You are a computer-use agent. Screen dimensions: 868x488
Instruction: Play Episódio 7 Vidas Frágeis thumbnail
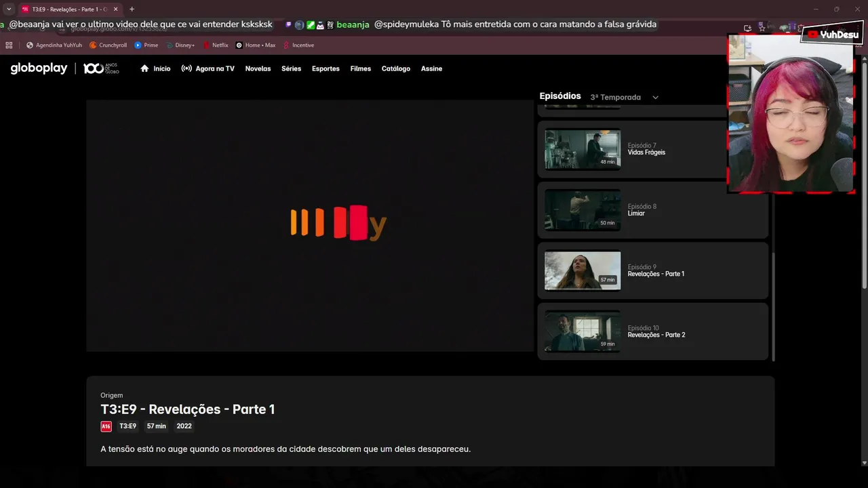(583, 149)
